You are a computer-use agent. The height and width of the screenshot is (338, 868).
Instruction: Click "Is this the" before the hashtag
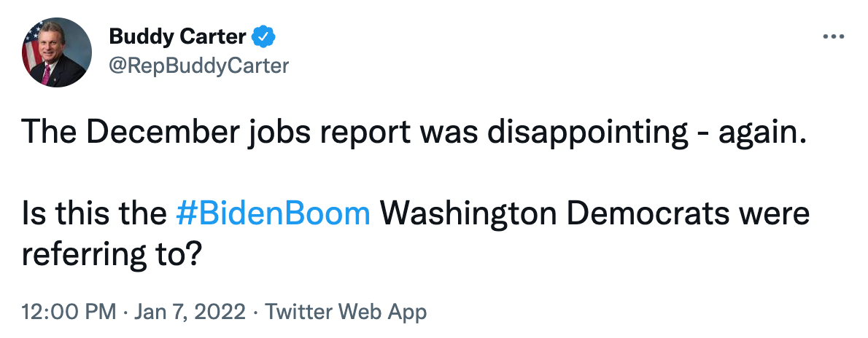tap(95, 213)
